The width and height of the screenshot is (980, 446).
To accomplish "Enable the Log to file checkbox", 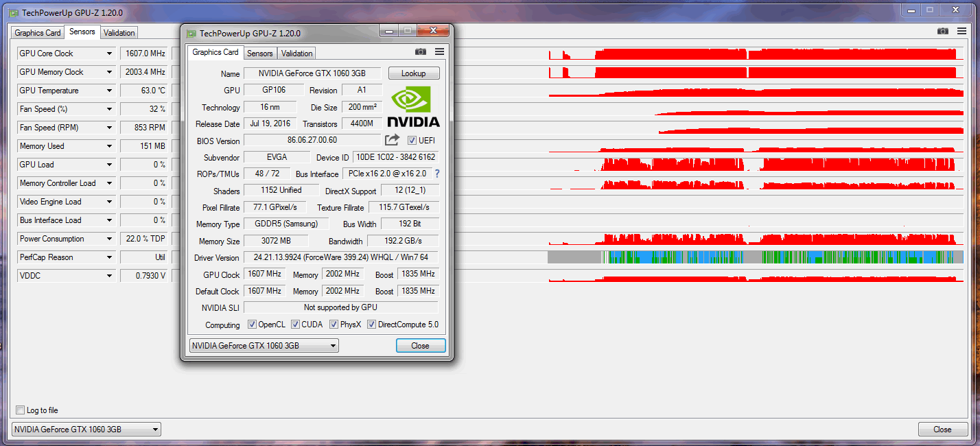I will pyautogui.click(x=20, y=410).
